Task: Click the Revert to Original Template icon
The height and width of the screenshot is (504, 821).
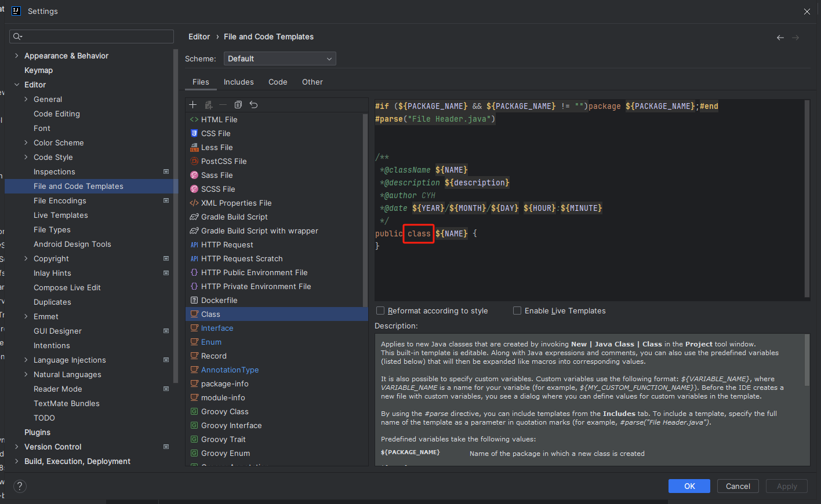Action: (x=253, y=105)
